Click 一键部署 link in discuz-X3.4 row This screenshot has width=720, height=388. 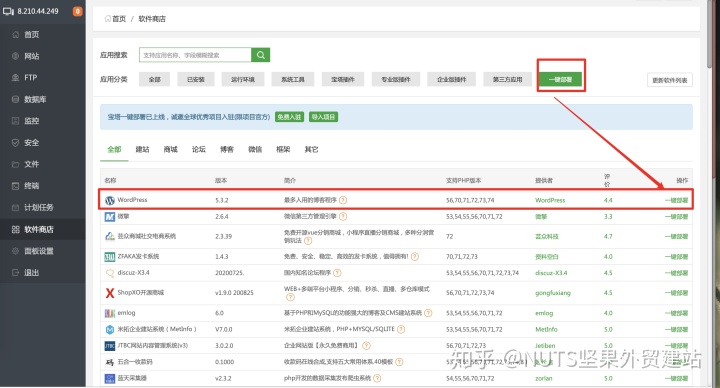coord(676,273)
